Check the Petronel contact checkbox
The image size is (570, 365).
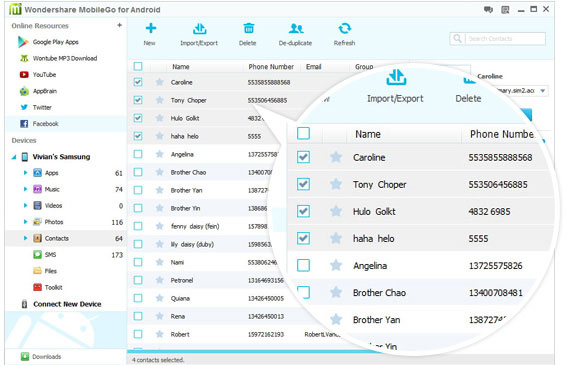[x=138, y=280]
